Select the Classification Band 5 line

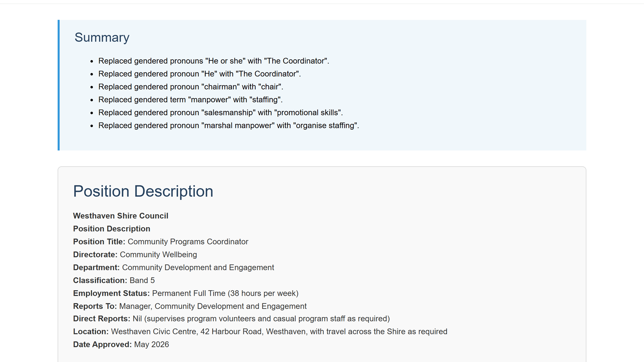(x=114, y=281)
